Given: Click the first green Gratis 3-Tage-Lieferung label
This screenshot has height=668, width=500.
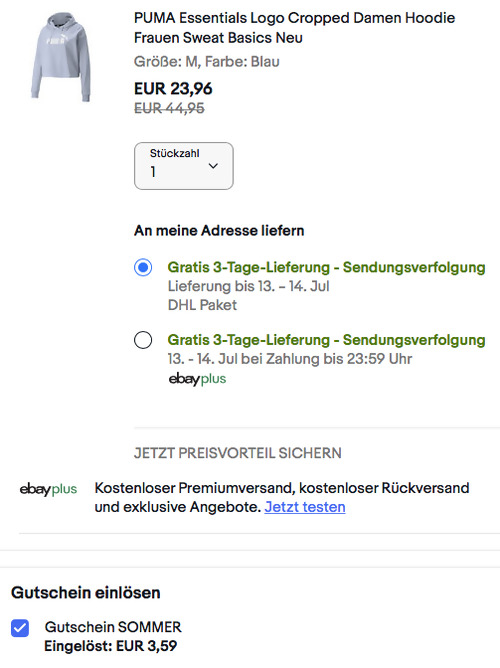Looking at the screenshot, I should click(326, 267).
